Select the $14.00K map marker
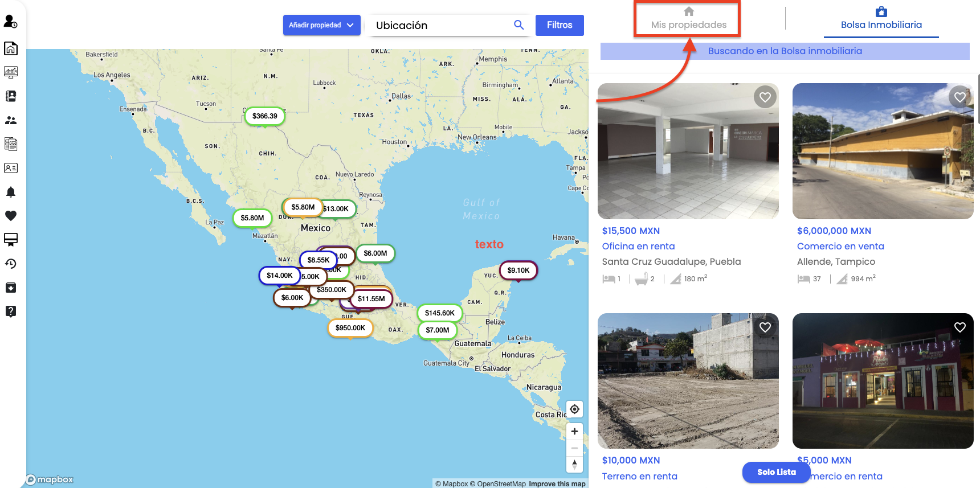This screenshot has height=488, width=980. click(x=280, y=276)
